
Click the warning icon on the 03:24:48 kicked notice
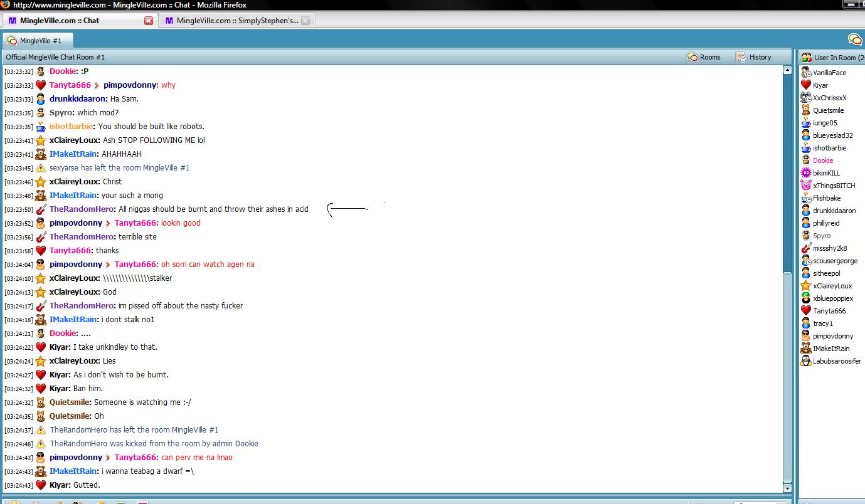click(x=41, y=444)
